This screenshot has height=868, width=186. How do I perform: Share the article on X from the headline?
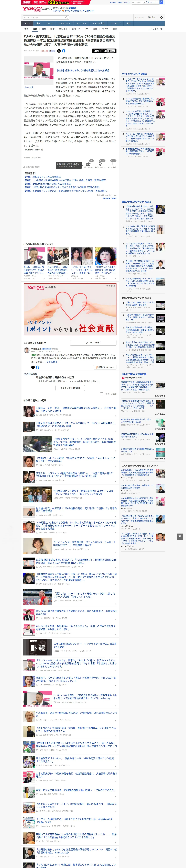coord(59,51)
